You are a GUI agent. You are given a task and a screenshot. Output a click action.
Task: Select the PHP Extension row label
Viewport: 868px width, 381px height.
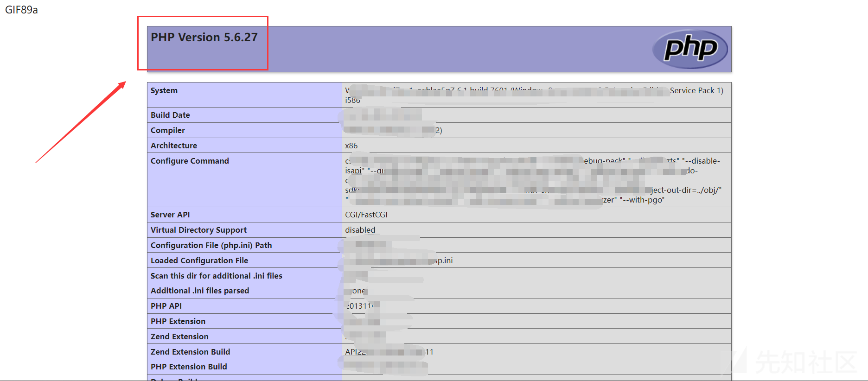click(x=178, y=321)
